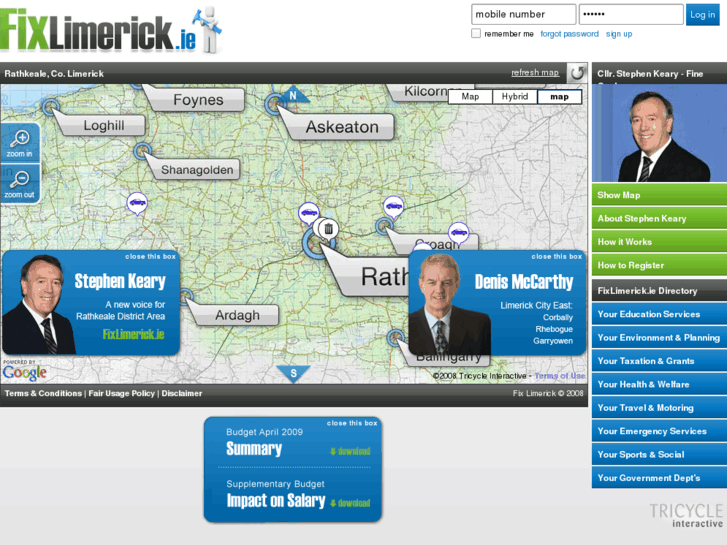The width and height of the screenshot is (727, 545).
Task: Open How to Register menu item
Action: [659, 265]
